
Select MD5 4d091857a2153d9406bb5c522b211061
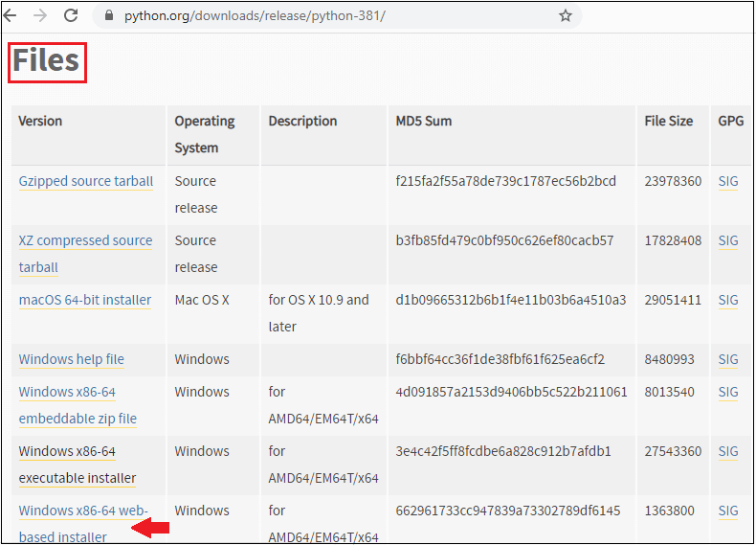point(511,392)
